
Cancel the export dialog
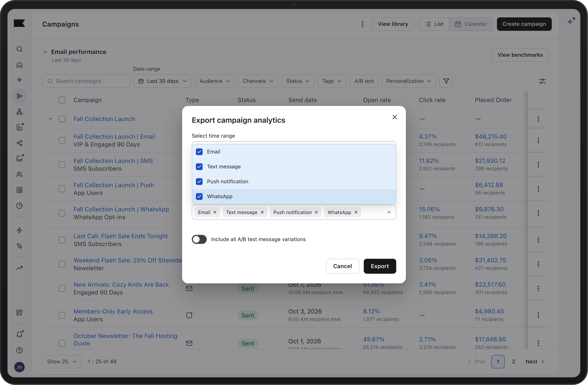(342, 266)
